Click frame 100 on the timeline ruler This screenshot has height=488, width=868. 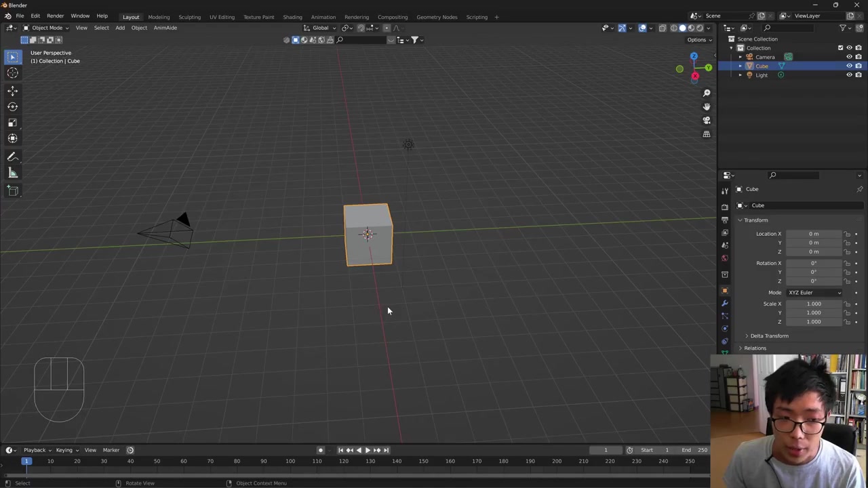click(x=290, y=462)
